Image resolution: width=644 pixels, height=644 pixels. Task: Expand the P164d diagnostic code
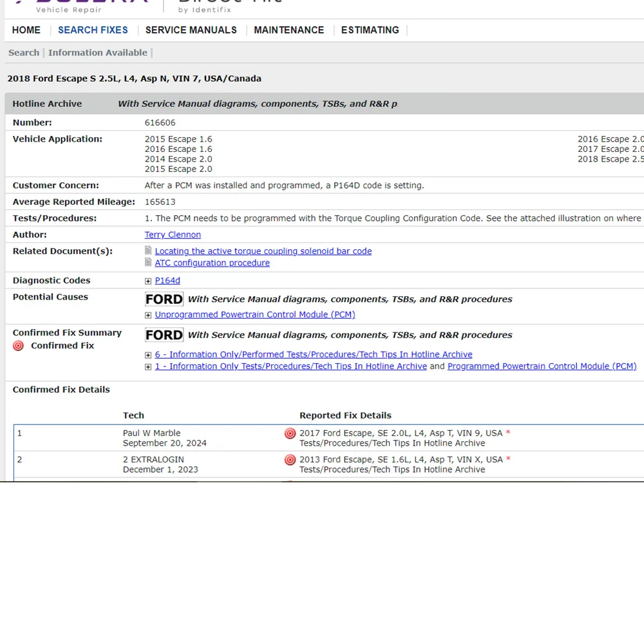(x=148, y=281)
